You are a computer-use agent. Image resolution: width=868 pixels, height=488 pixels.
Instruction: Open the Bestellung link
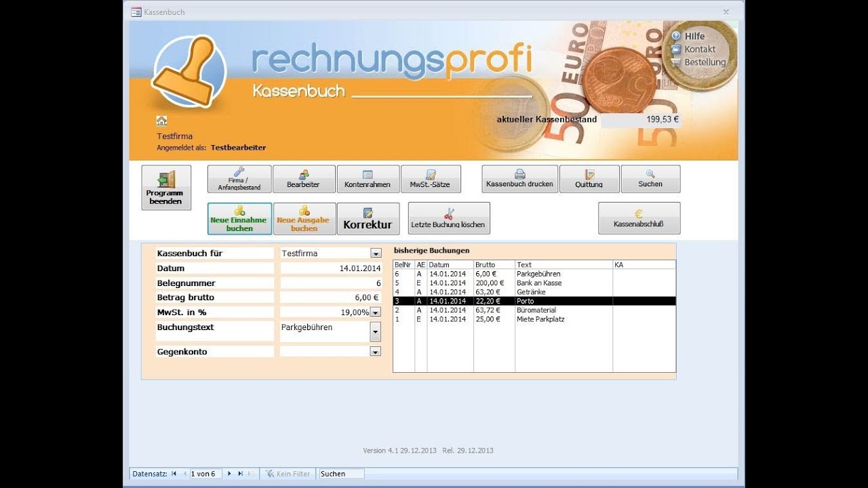[x=705, y=62]
